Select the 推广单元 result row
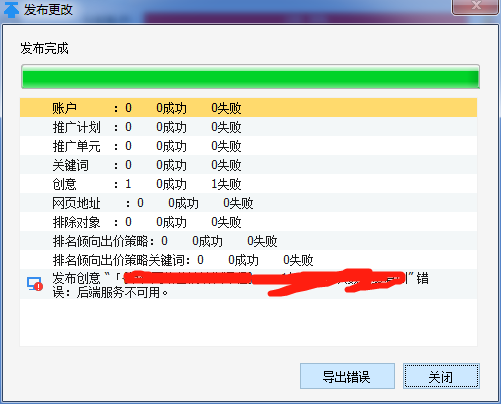The image size is (501, 404). 248,146
